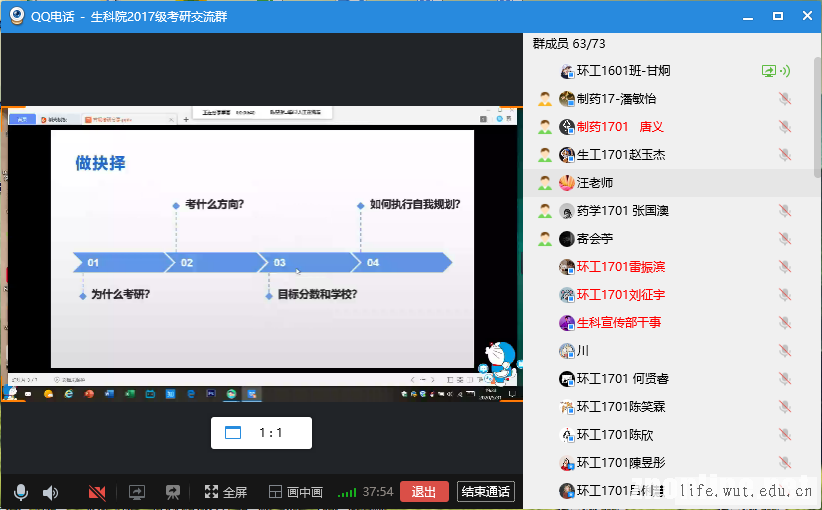
Task: Click the Doraemon mascot on shared screen
Action: click(x=496, y=360)
